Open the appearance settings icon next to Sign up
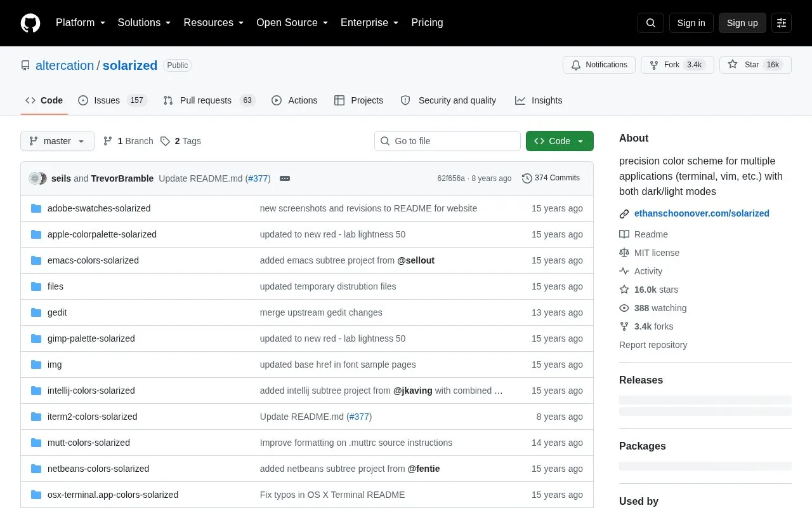This screenshot has height=508, width=812. click(x=782, y=23)
